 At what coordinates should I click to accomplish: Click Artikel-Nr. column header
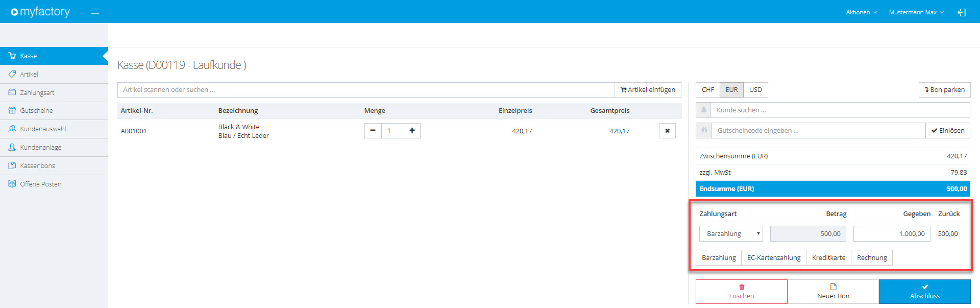[x=137, y=111]
